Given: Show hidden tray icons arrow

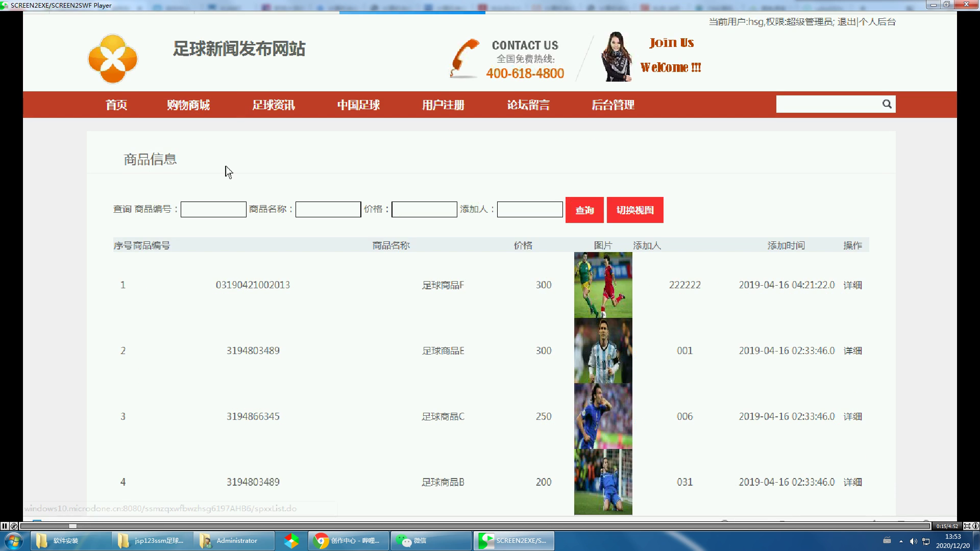Looking at the screenshot, I should point(901,541).
